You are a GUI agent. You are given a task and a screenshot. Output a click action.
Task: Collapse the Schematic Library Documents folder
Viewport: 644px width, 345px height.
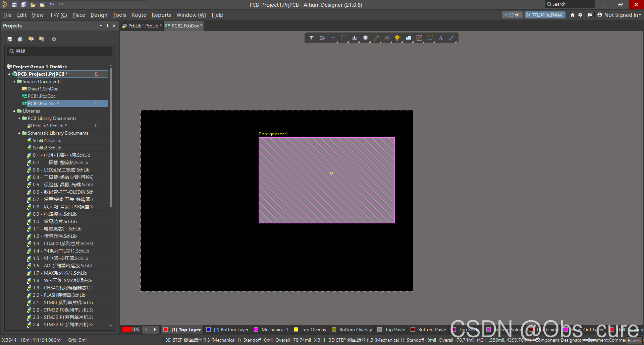pyautogui.click(x=19, y=133)
